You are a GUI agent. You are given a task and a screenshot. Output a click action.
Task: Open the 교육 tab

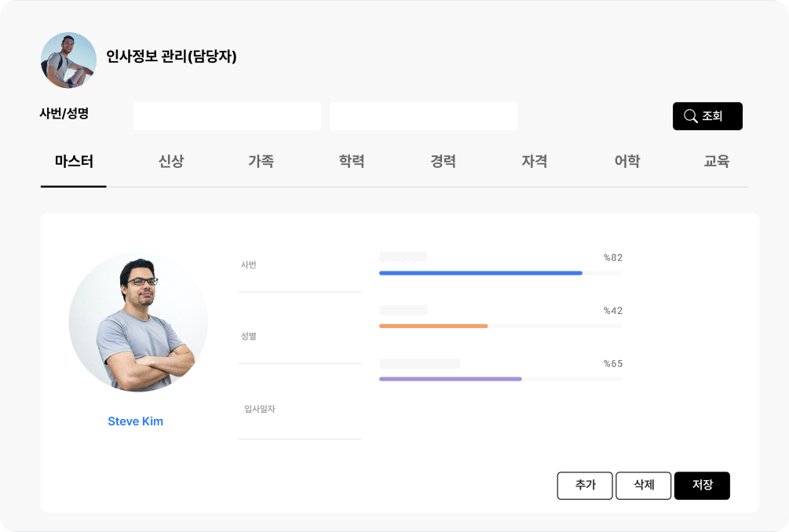(x=716, y=161)
